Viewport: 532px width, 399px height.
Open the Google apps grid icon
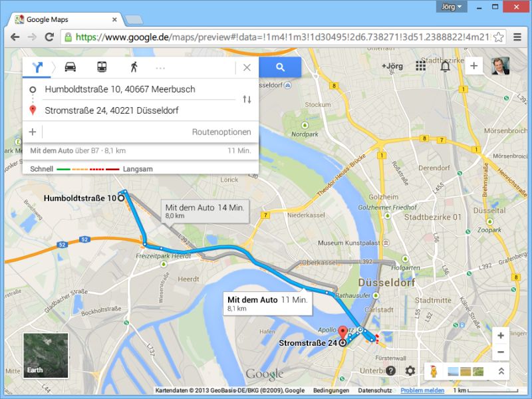(x=420, y=66)
